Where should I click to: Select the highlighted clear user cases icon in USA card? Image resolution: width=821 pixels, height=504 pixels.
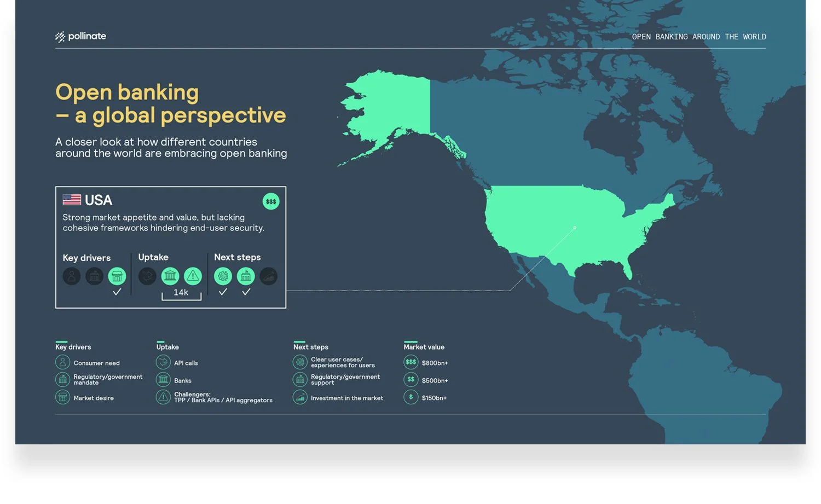pos(223,276)
